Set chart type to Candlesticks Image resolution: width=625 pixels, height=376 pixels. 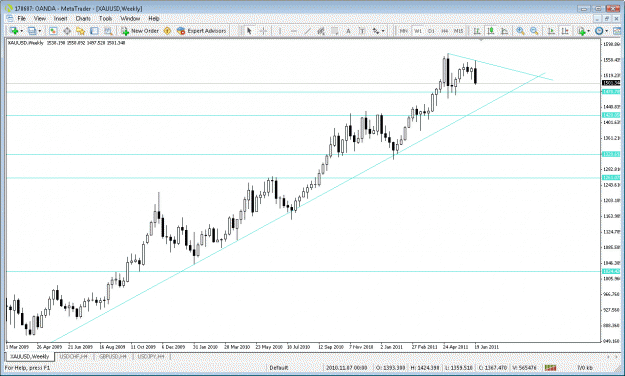pyautogui.click(x=491, y=31)
